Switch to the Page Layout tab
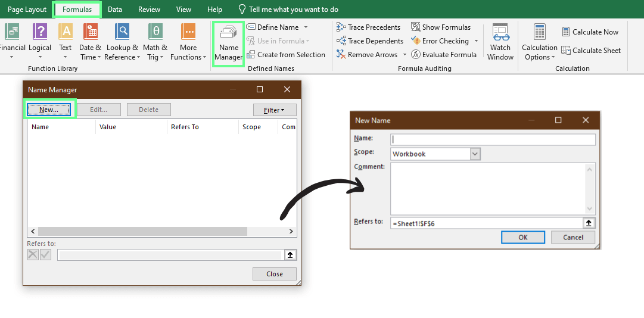This screenshot has height=318, width=644. click(x=27, y=10)
